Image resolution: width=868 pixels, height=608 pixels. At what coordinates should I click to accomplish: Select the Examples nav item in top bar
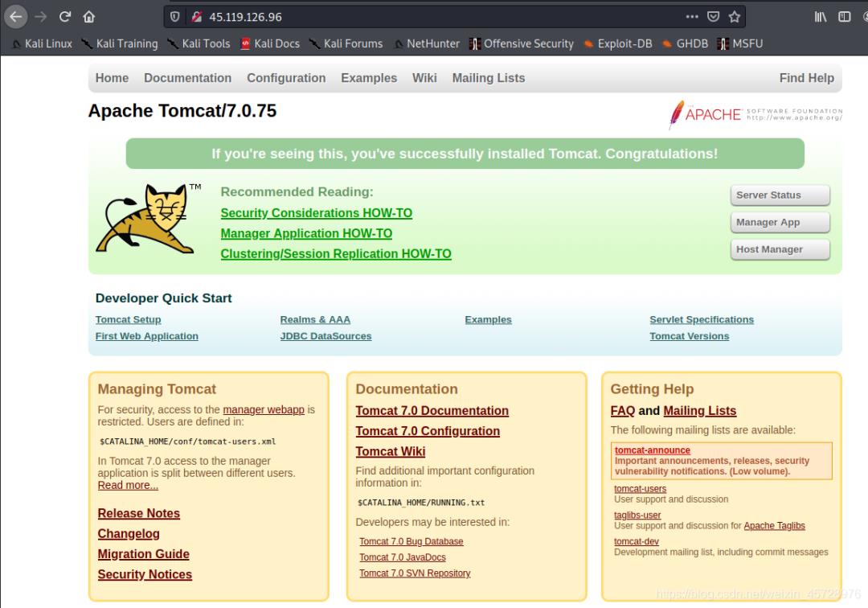click(x=369, y=78)
